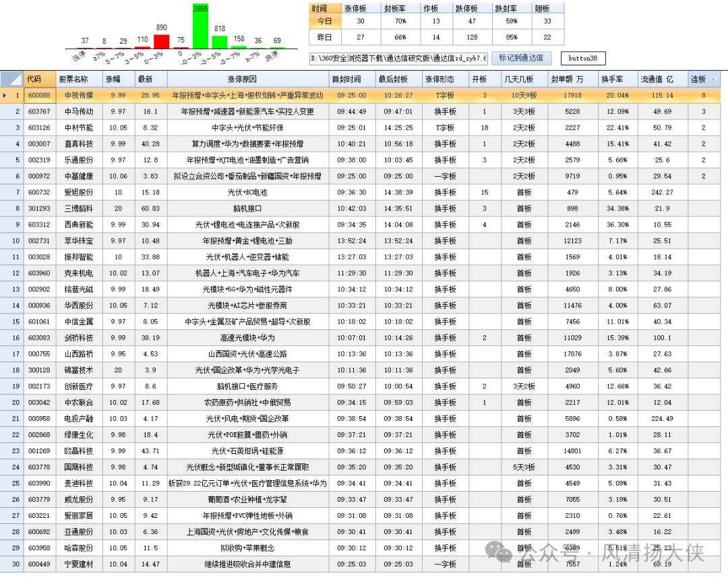Click the row selector arrow for row 1

tap(5, 96)
